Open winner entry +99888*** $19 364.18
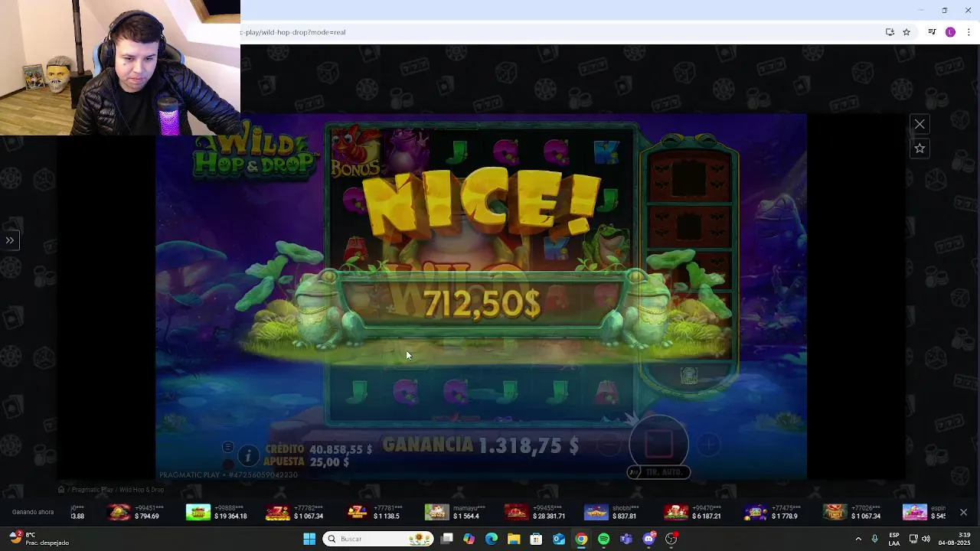Image resolution: width=980 pixels, height=551 pixels. [x=218, y=512]
